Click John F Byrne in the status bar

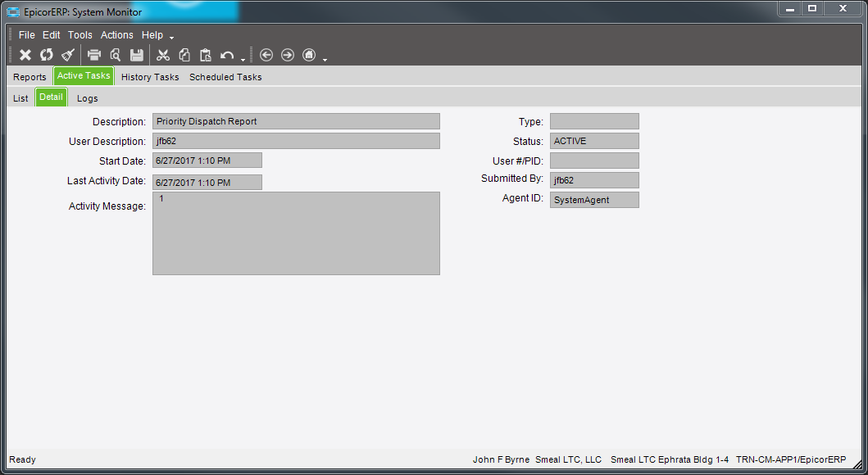(501, 459)
